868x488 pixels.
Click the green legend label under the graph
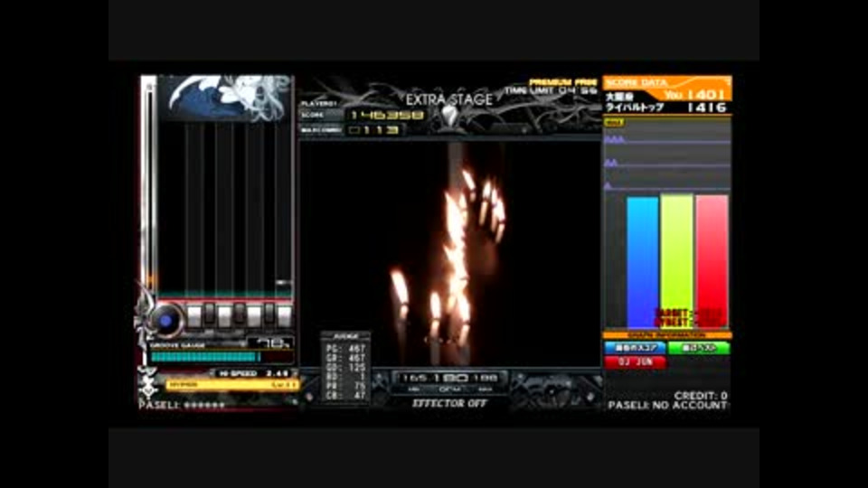699,348
